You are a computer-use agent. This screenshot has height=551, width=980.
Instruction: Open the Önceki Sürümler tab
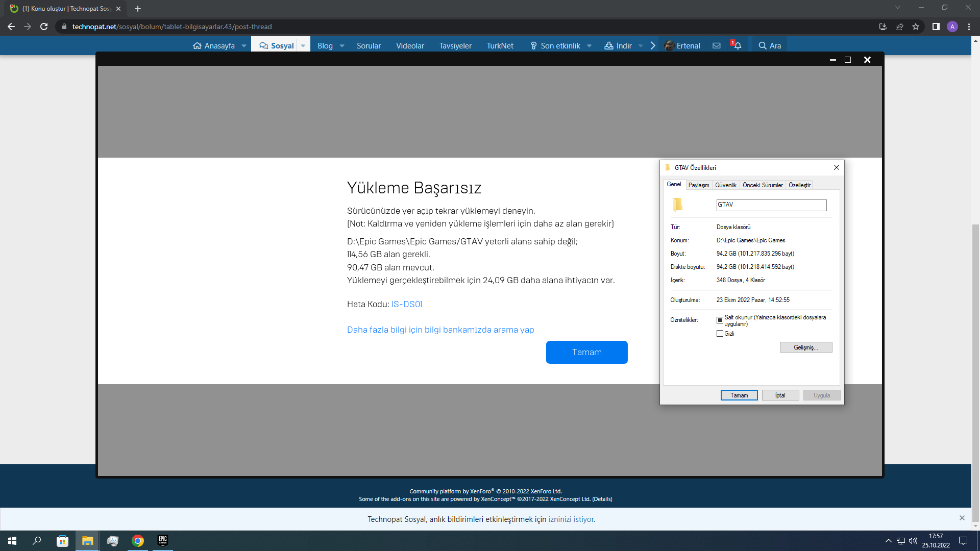(763, 185)
